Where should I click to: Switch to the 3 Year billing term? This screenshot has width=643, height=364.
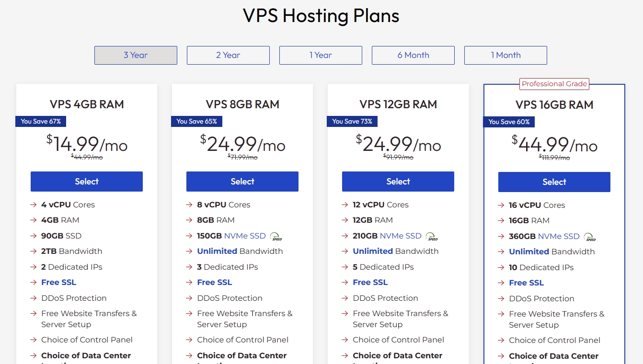[136, 55]
